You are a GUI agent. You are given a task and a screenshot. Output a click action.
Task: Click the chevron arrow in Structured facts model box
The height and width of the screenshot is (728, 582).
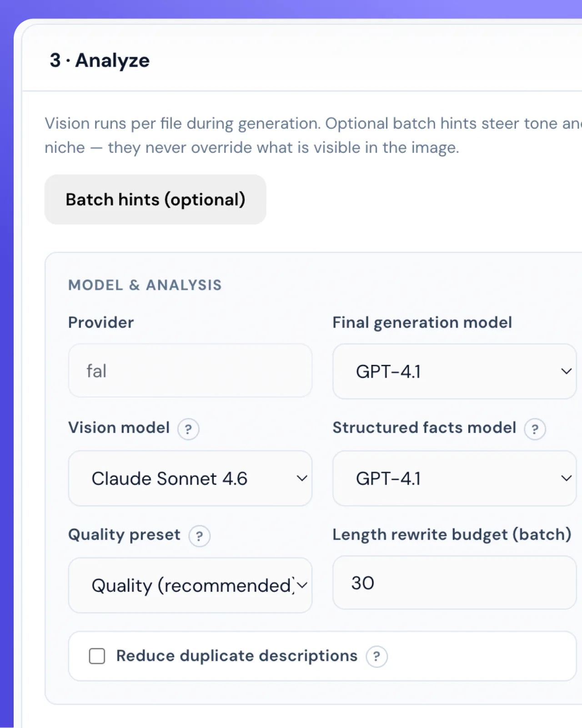click(566, 478)
